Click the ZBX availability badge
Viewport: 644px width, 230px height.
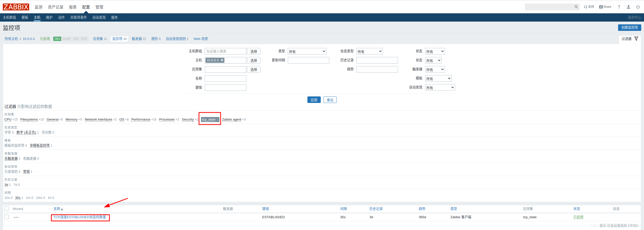point(57,39)
